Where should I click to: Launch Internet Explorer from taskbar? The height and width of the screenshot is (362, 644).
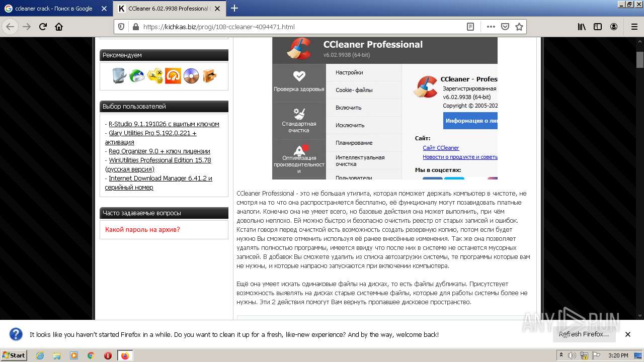coord(40,355)
